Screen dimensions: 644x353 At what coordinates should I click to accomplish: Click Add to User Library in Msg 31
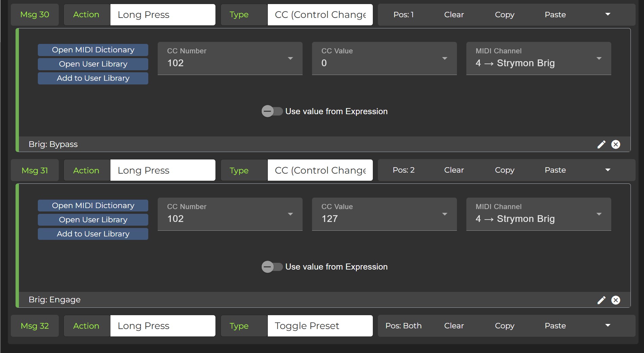[93, 234]
